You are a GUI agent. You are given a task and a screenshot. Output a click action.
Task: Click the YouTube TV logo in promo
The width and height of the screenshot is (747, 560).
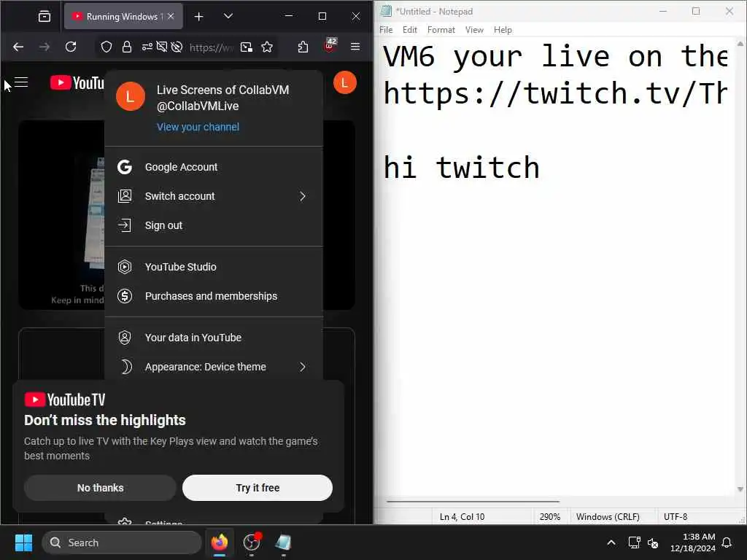click(x=65, y=400)
